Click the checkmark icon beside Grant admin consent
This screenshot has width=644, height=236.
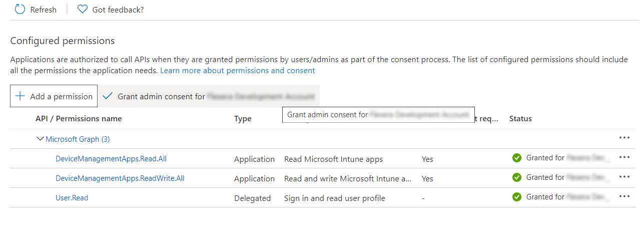(108, 96)
